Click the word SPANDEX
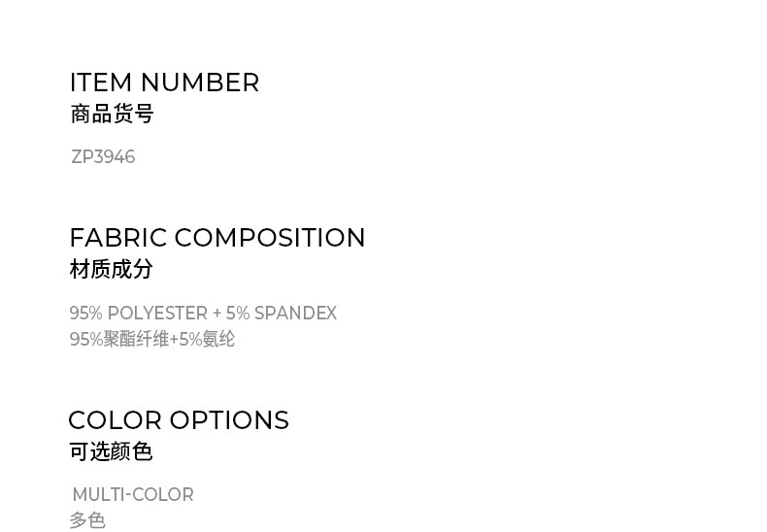The height and width of the screenshot is (532, 767). click(295, 314)
